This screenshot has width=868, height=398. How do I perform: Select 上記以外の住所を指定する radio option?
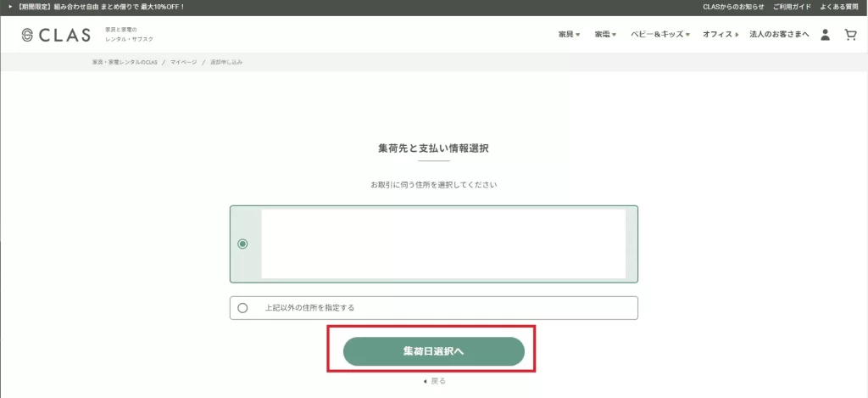click(242, 308)
